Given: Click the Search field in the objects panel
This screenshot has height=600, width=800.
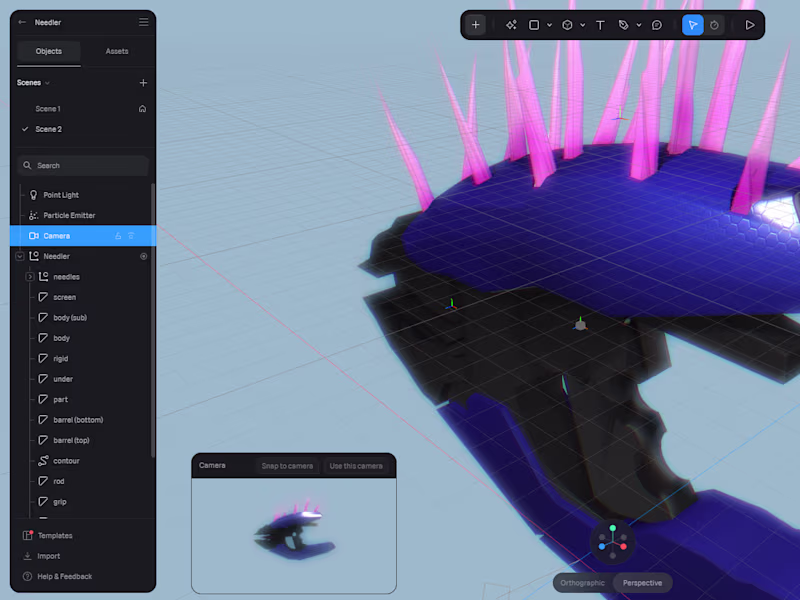Looking at the screenshot, I should point(83,165).
